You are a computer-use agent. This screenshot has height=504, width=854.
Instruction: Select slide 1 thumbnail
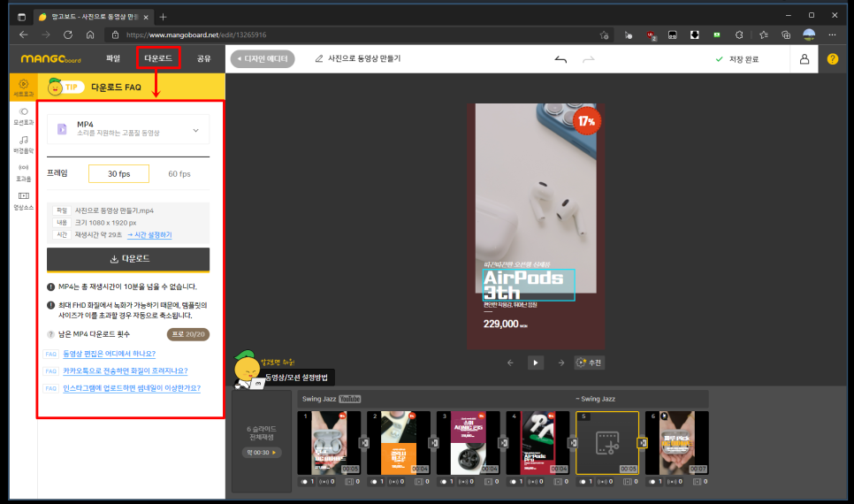coord(329,443)
